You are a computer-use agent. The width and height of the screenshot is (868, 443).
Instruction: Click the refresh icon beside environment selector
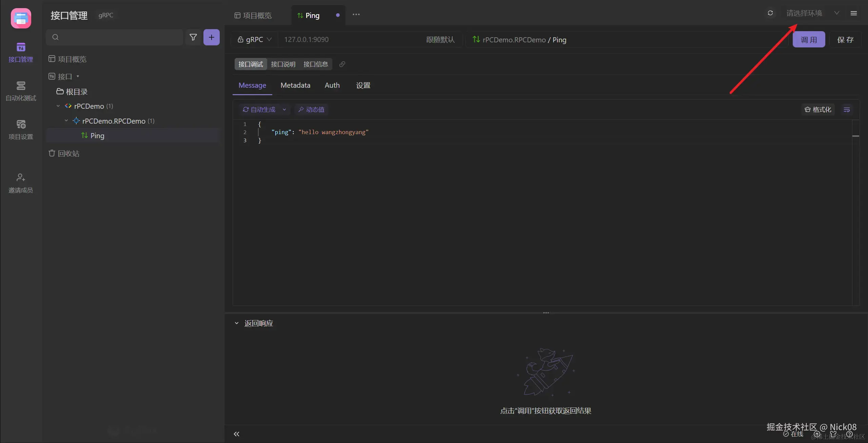click(770, 13)
